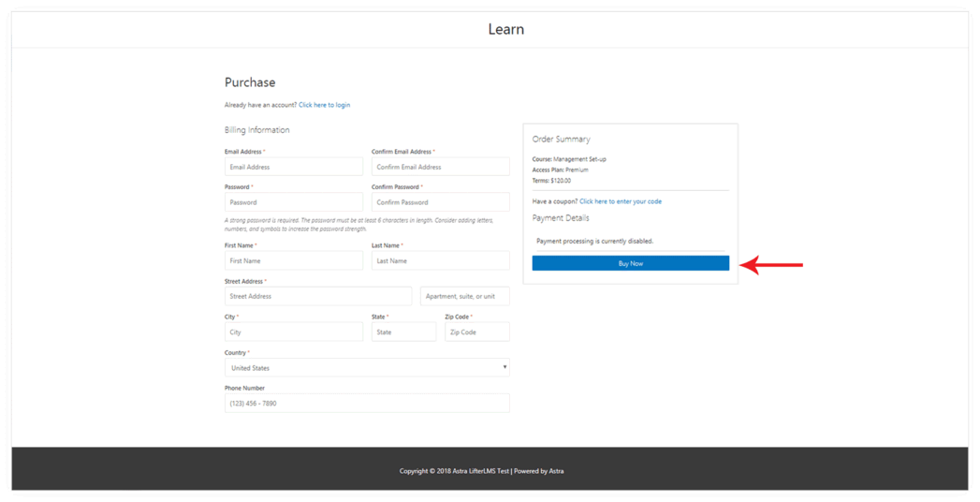Viewport: 980px width, 502px height.
Task: Select the Street Address input
Action: click(317, 297)
